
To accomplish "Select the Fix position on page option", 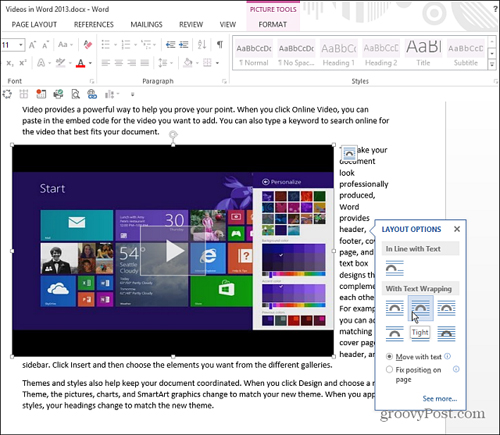I will [389, 369].
